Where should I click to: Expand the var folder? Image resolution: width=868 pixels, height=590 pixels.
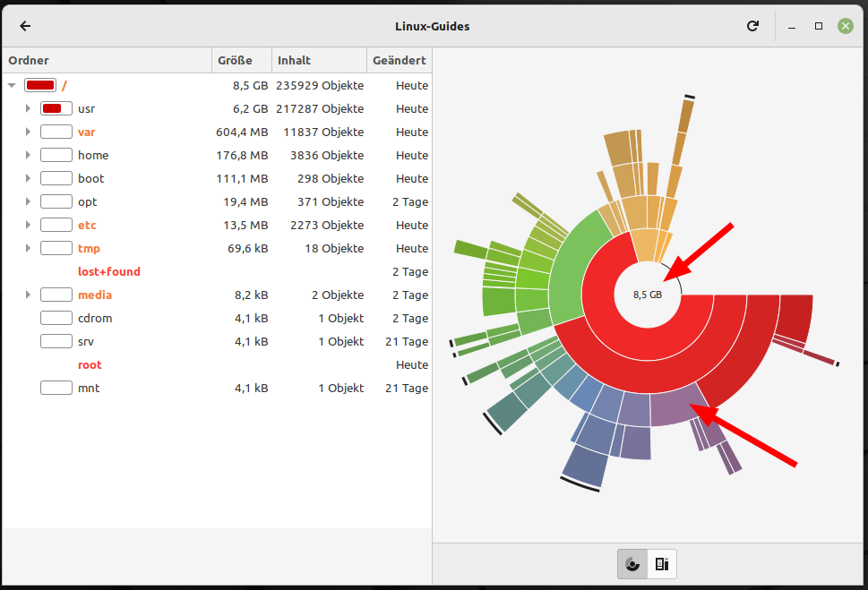tap(28, 132)
